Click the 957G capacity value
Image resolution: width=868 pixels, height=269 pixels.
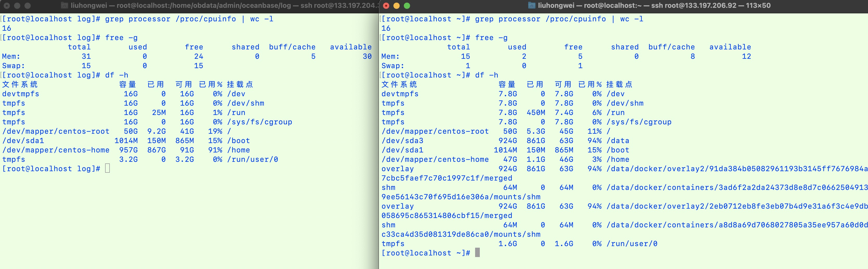[128, 150]
